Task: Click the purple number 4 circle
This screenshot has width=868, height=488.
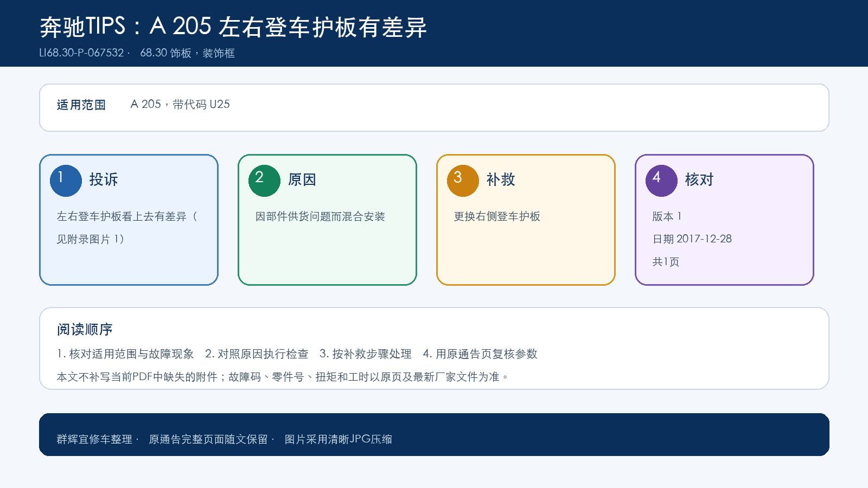Action: point(661,181)
